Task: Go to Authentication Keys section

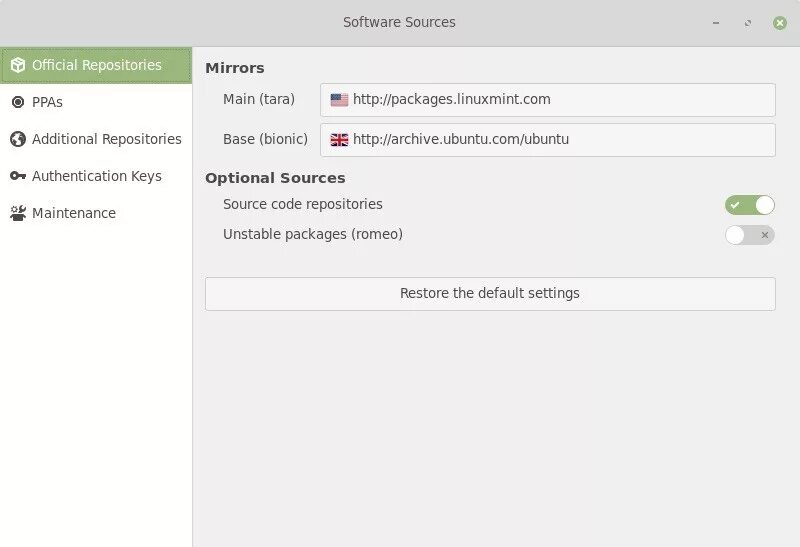Action: point(96,176)
